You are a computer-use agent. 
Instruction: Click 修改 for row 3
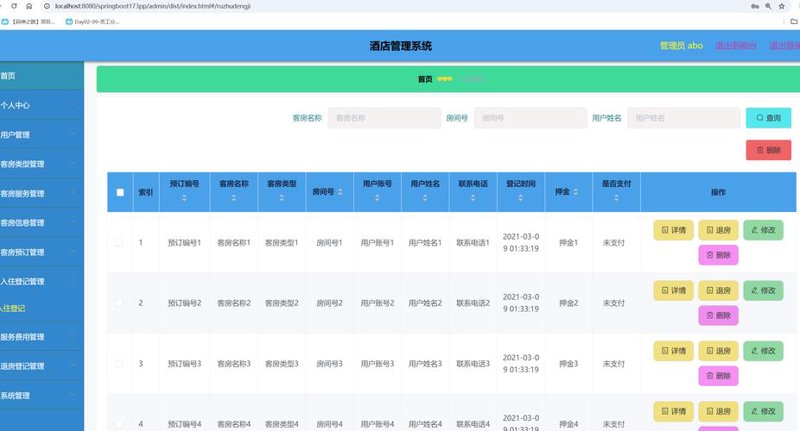click(x=763, y=351)
